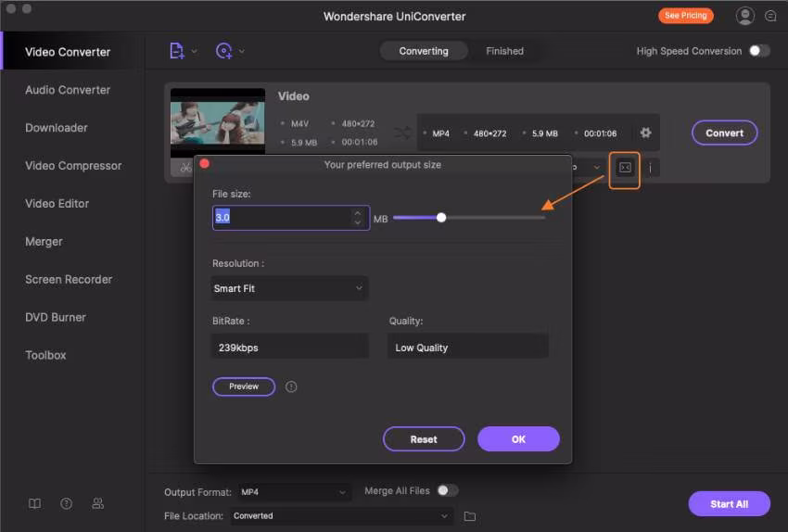Click the Convert button
Screen dimensions: 788x532
coord(724,133)
